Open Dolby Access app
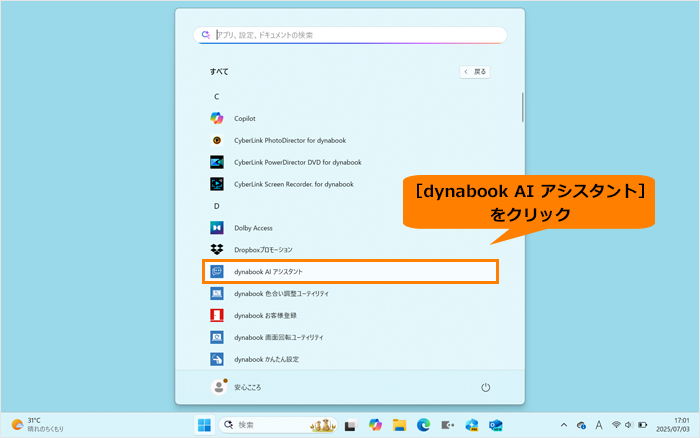Screen dimensions: 700x438 pos(350,228)
